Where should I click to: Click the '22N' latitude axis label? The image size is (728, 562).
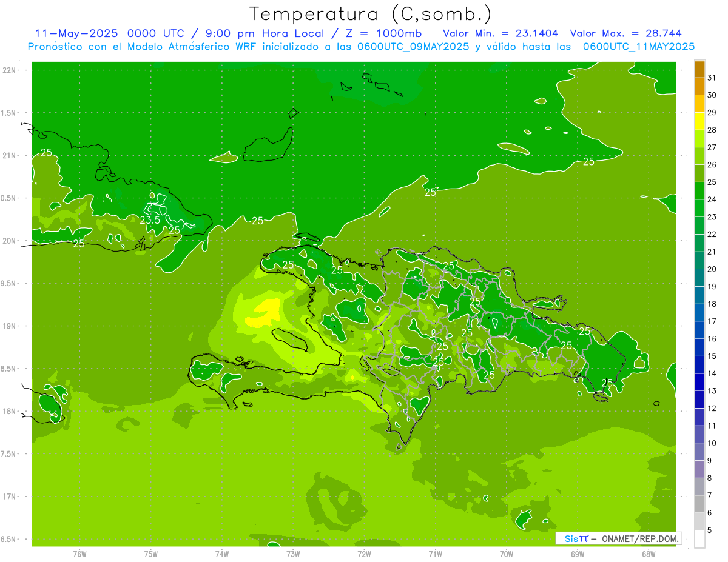coord(10,70)
